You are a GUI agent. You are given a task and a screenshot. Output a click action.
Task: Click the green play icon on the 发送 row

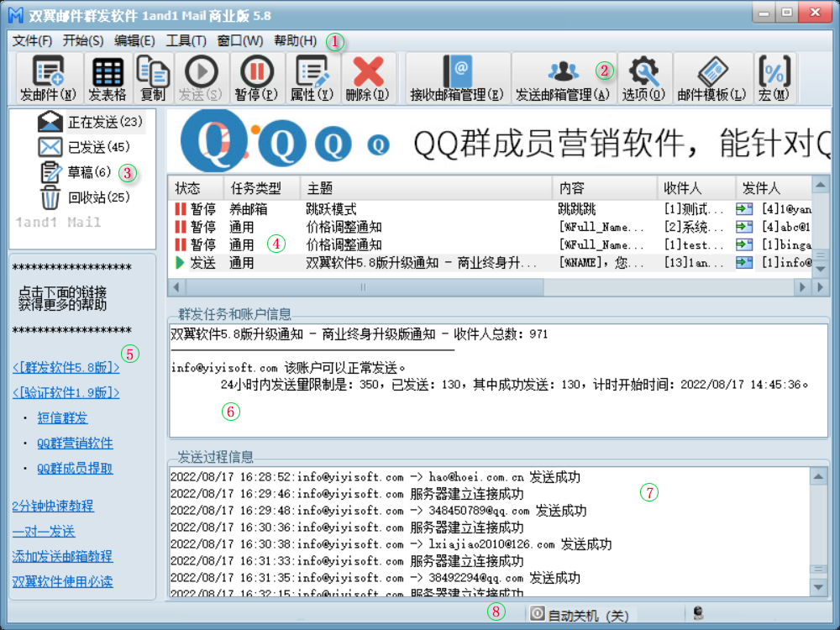tap(181, 262)
